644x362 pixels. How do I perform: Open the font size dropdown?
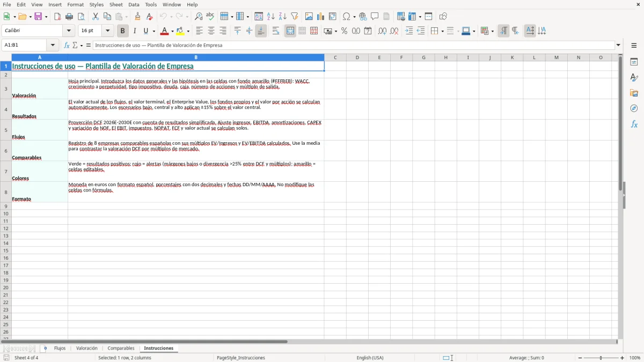pyautogui.click(x=107, y=31)
